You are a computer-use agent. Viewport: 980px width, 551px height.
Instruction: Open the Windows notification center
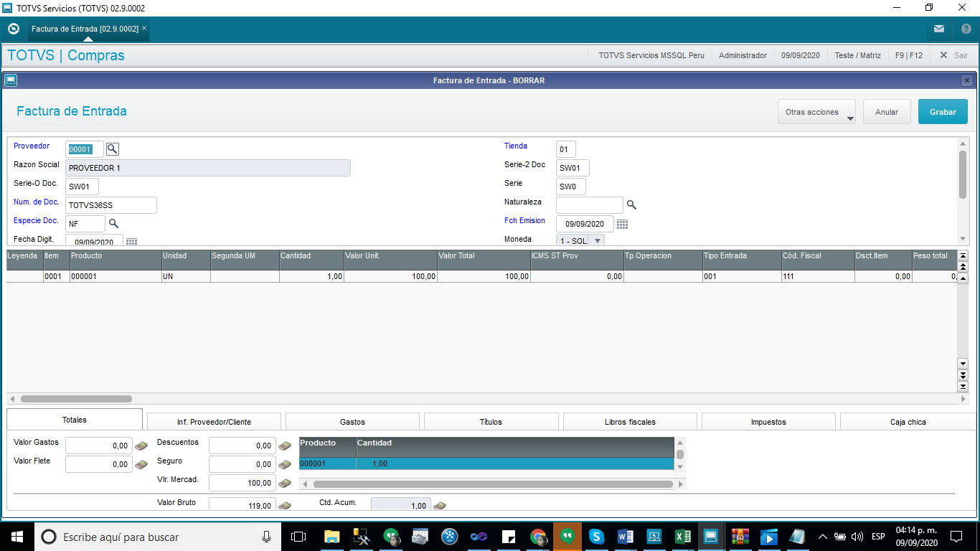coord(956,537)
